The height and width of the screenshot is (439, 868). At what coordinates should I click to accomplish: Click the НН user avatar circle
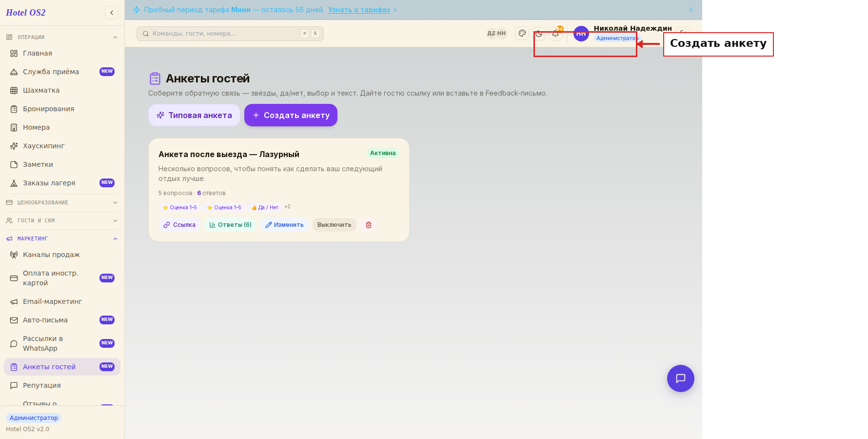click(581, 34)
